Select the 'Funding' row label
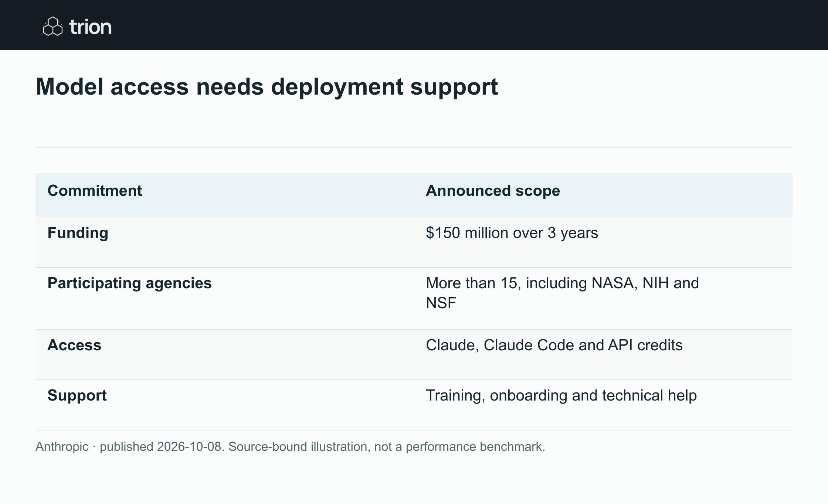Viewport: 828px width, 504px height. coord(78,233)
